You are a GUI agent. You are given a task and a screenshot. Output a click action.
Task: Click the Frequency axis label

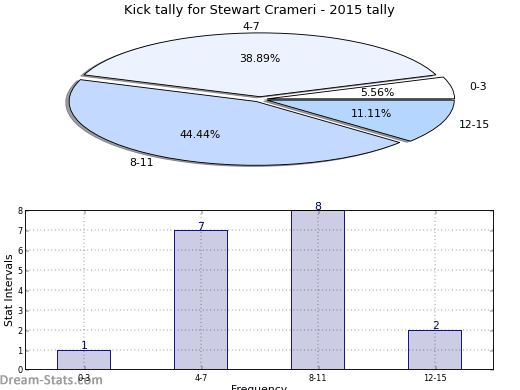tap(259, 387)
